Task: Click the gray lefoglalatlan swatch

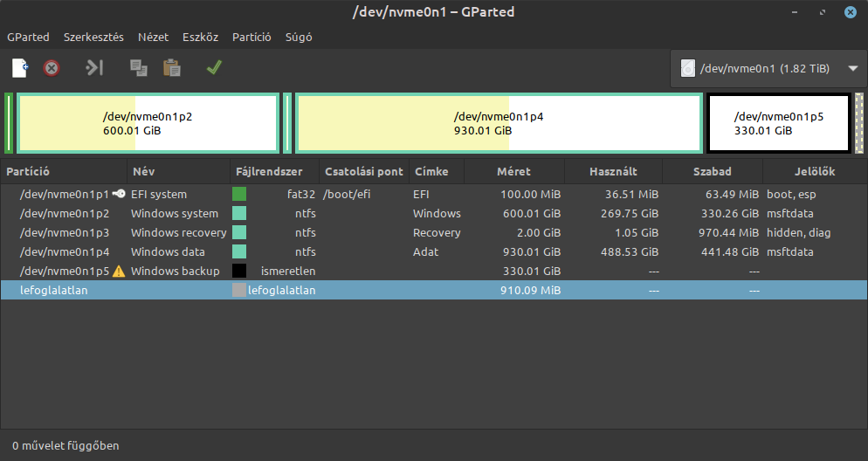Action: 239,291
